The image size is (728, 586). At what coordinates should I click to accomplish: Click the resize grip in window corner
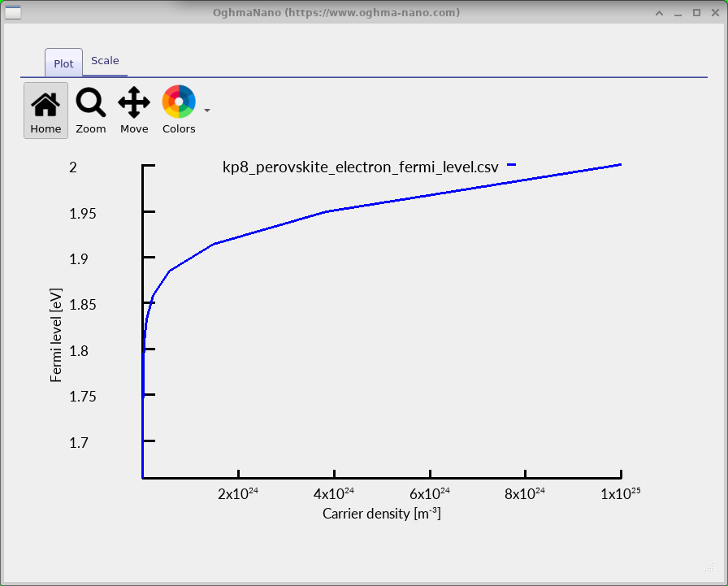(x=709, y=567)
